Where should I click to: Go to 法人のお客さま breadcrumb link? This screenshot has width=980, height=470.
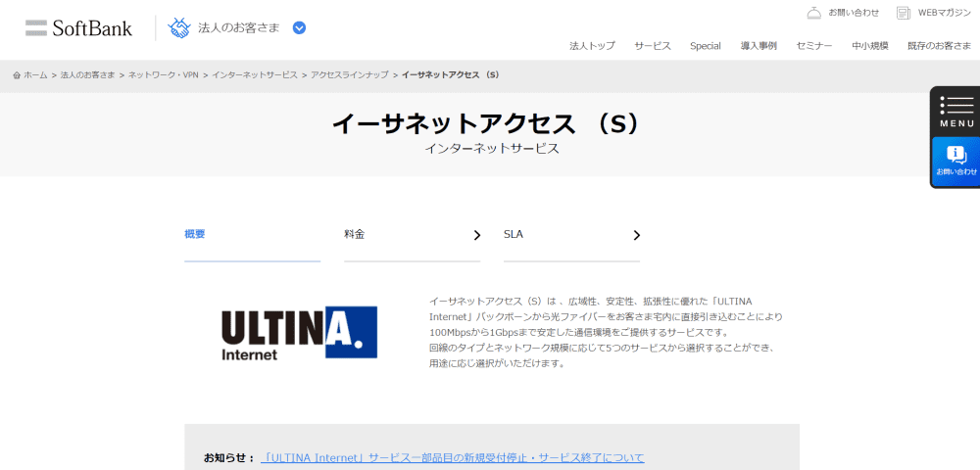click(87, 74)
